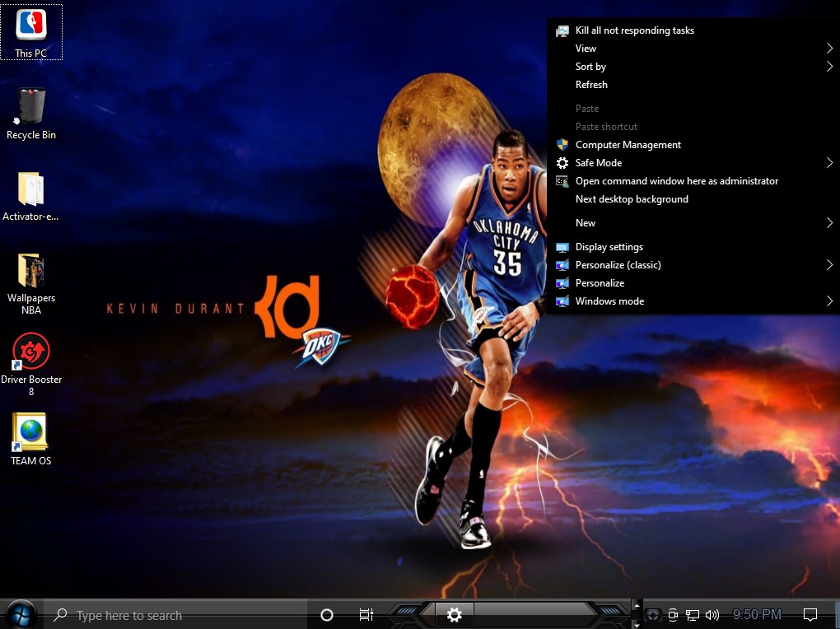Open the Start menu orb
Viewport: 840px width, 629px height.
(x=21, y=614)
